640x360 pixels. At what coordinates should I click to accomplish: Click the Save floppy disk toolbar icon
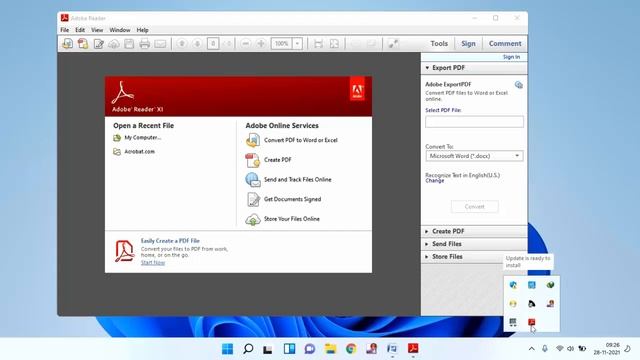[129, 43]
